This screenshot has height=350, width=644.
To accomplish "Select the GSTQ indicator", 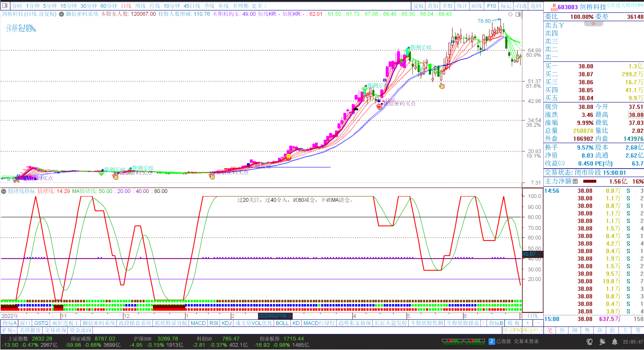I will coord(41,323).
